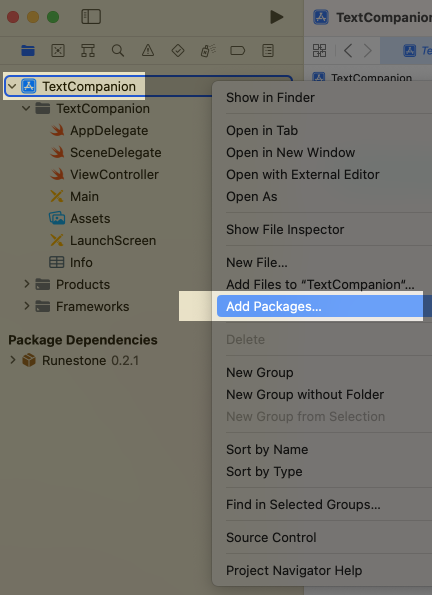432x595 pixels.
Task: Open the Source Control submenu
Action: tap(271, 538)
